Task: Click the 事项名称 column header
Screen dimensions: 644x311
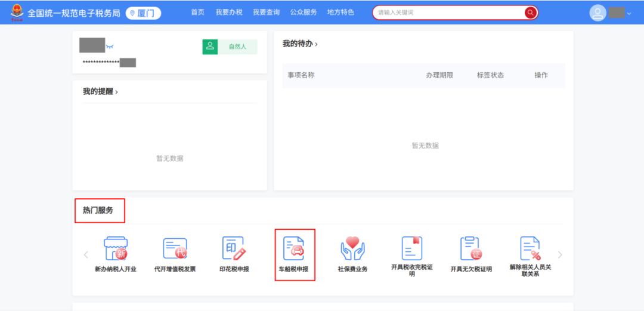Action: (x=301, y=75)
